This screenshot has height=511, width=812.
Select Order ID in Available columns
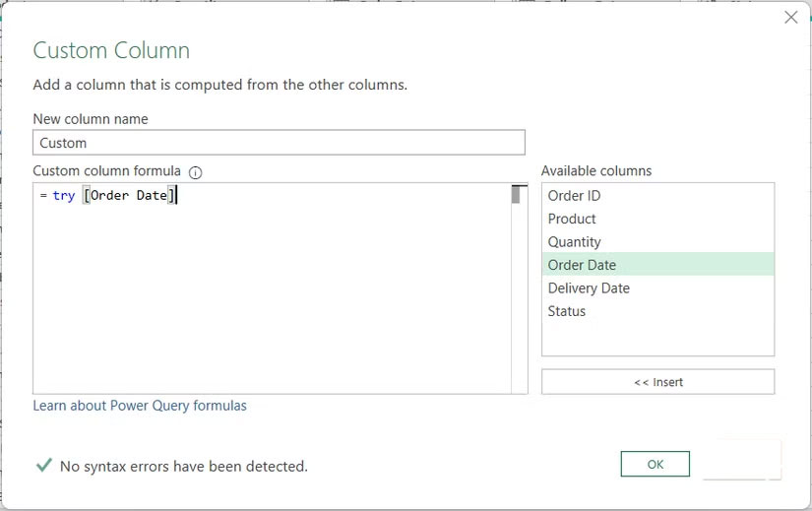574,196
